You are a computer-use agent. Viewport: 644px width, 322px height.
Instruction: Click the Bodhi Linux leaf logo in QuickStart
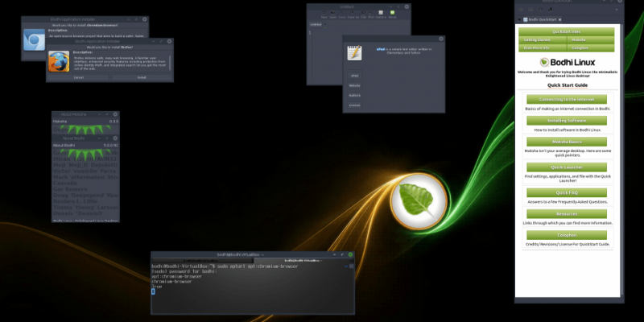(545, 63)
